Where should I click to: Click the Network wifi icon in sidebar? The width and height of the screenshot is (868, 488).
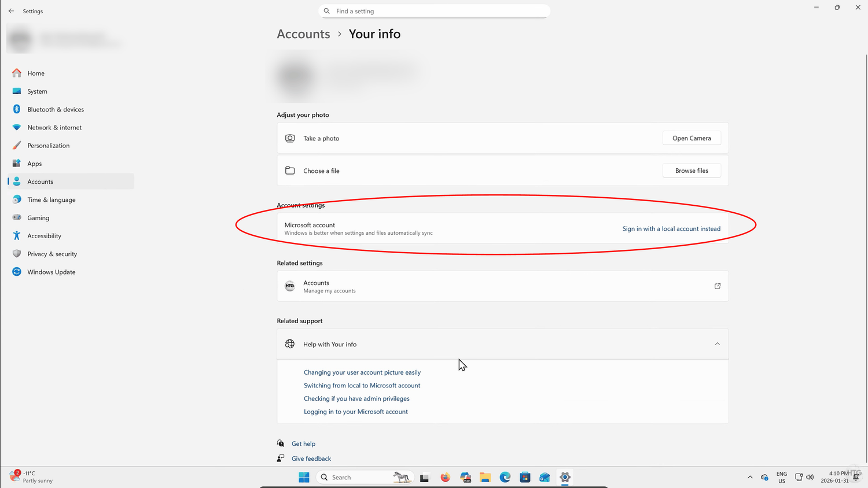pos(17,127)
